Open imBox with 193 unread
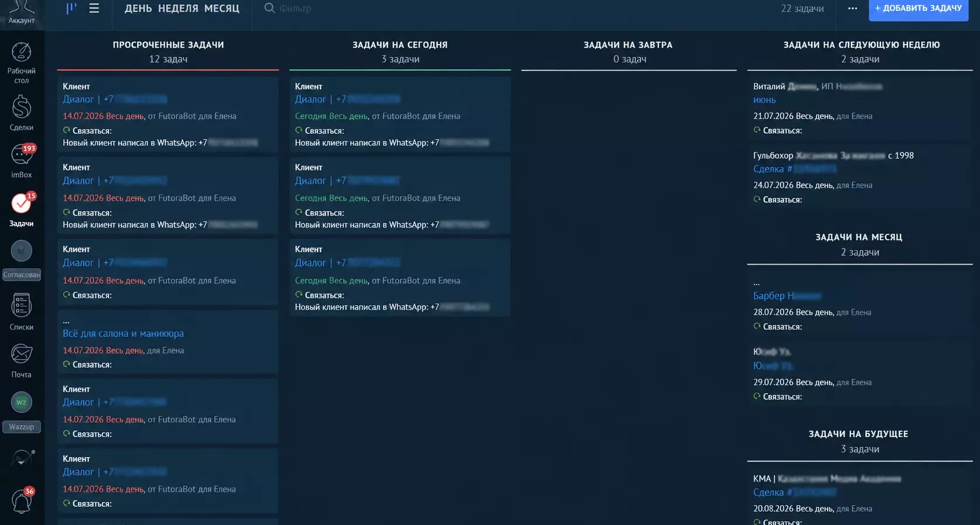 [x=22, y=161]
